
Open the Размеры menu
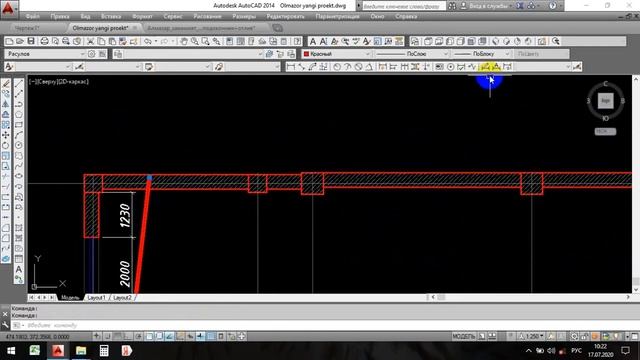(x=244, y=16)
